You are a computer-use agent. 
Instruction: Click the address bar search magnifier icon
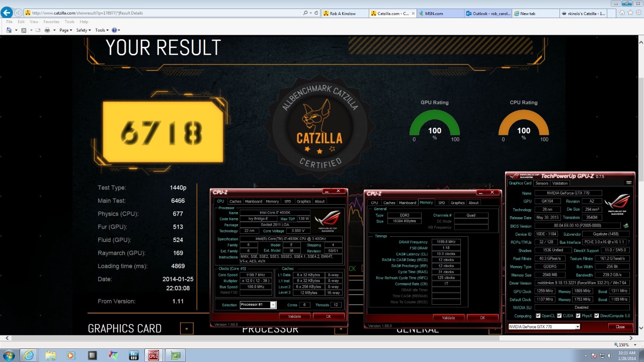[305, 13]
